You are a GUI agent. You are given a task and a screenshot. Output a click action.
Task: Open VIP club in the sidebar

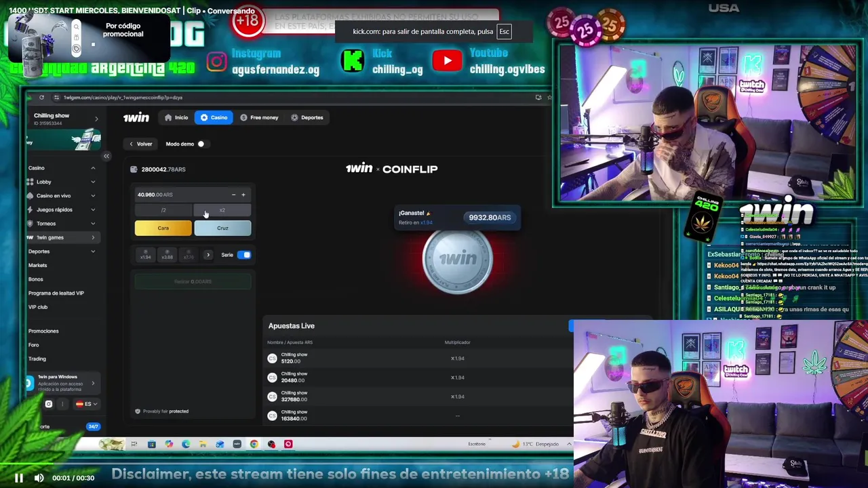38,307
